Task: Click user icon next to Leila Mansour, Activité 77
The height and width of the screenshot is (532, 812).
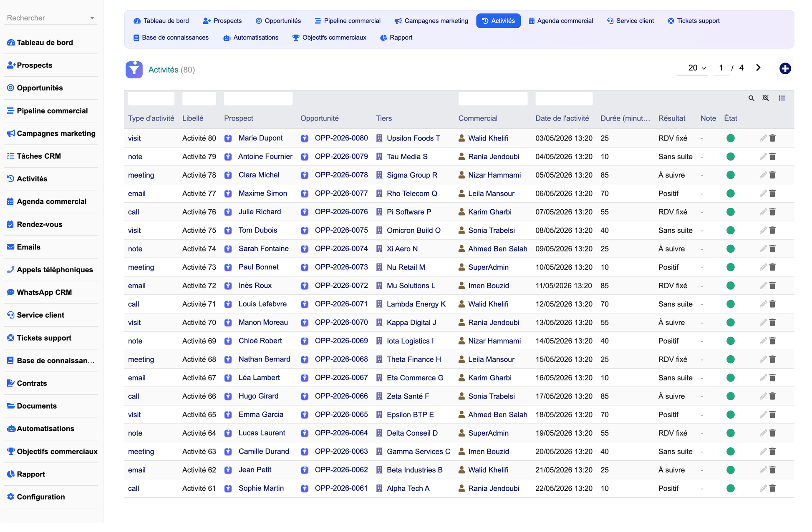Action: click(461, 193)
